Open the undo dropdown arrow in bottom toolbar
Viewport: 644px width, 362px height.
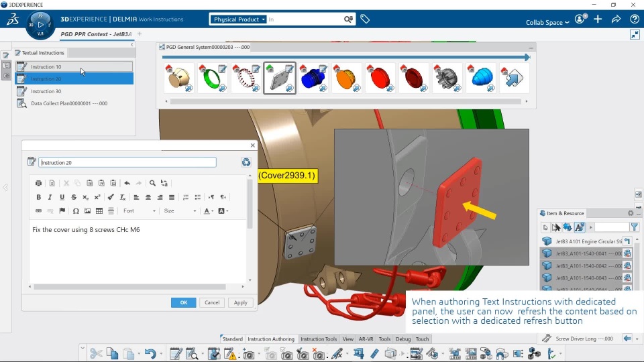pos(161,353)
